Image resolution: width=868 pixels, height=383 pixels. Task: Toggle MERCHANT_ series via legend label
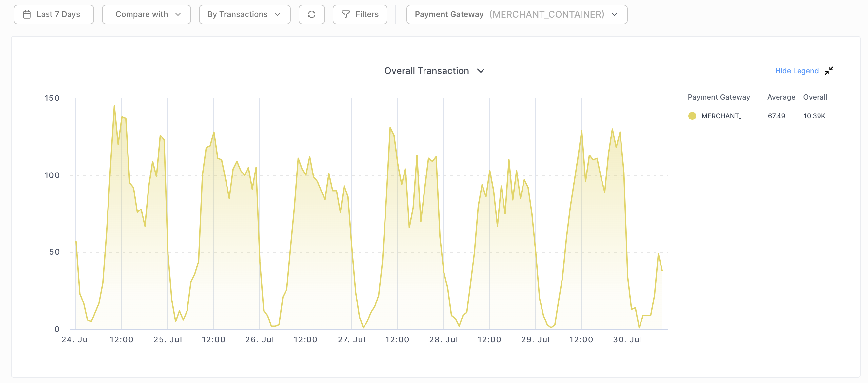click(x=721, y=116)
